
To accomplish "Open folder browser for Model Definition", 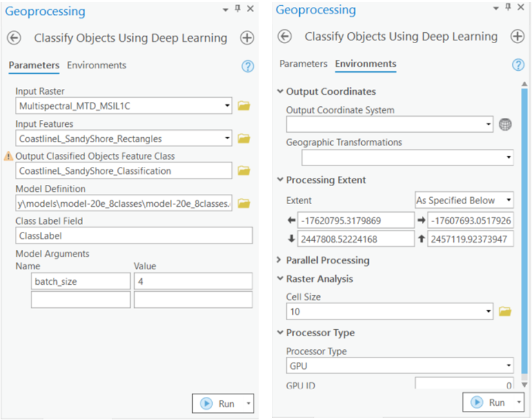I will pos(244,204).
